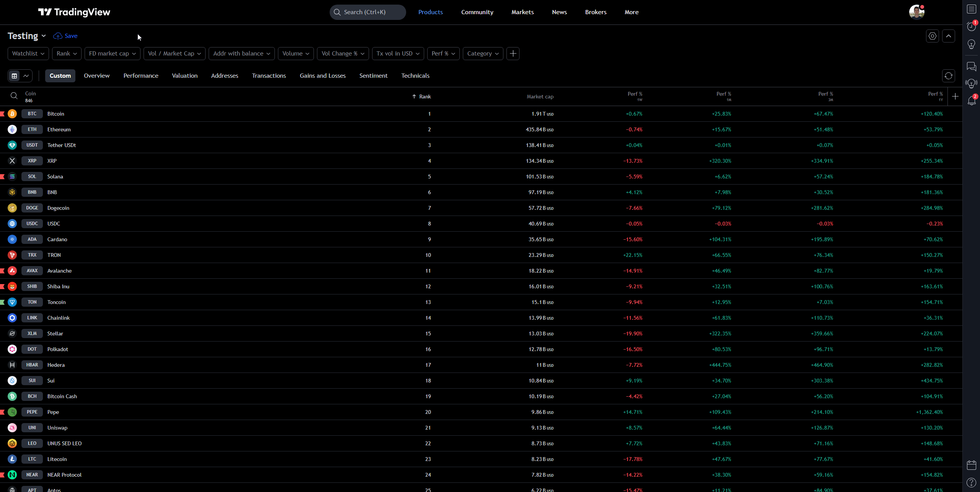Open the calendar icon in right sidebar
Viewport: 980px width, 492px height.
click(972, 465)
